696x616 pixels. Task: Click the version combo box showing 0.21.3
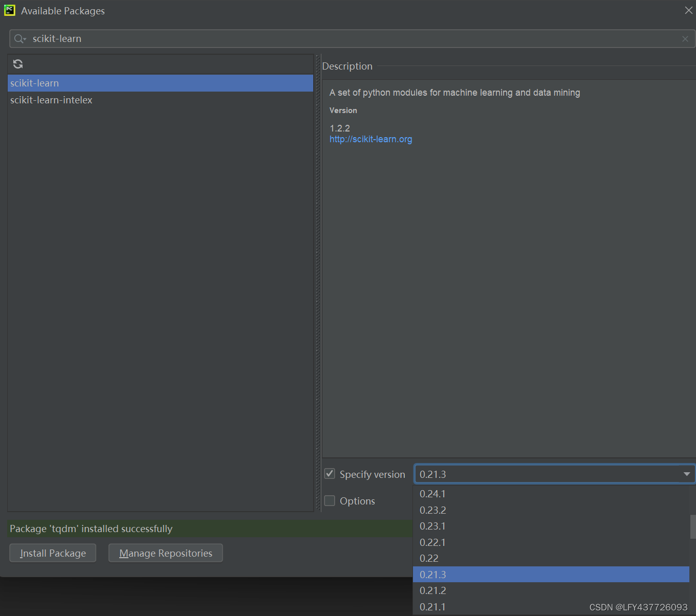555,474
